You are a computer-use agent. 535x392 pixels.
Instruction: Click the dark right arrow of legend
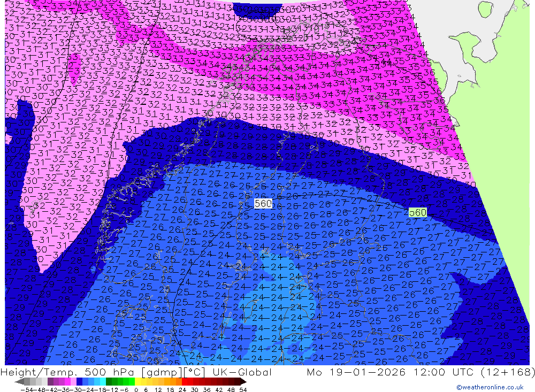[x=243, y=382]
